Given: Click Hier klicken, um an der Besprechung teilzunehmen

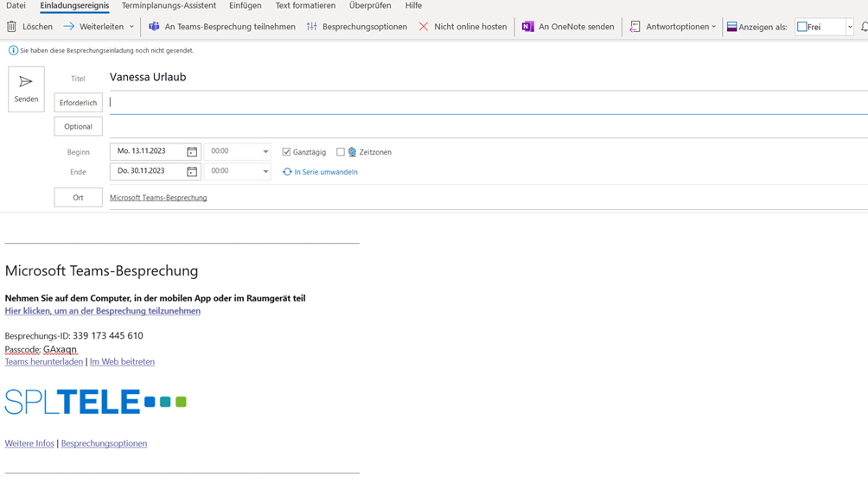Looking at the screenshot, I should [x=102, y=311].
